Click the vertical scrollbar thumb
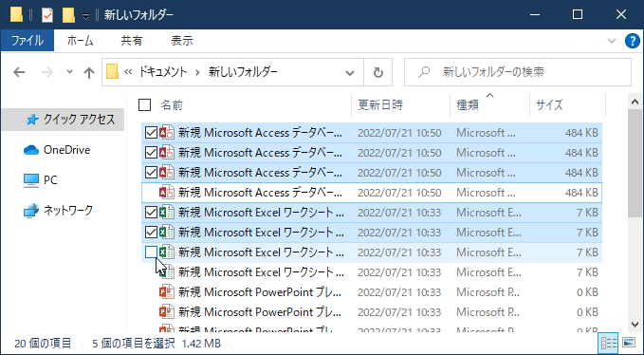The image size is (644, 355). coord(635,163)
